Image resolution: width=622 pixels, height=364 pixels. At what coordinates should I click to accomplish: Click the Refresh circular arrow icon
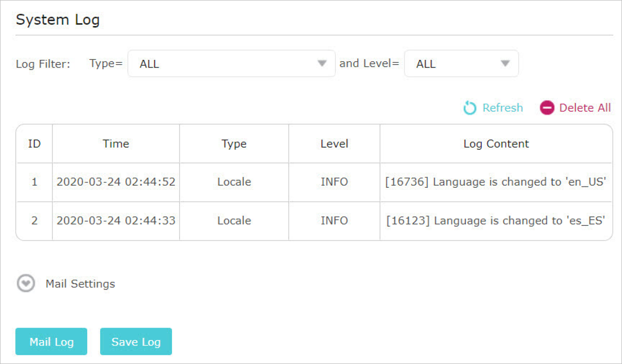470,108
